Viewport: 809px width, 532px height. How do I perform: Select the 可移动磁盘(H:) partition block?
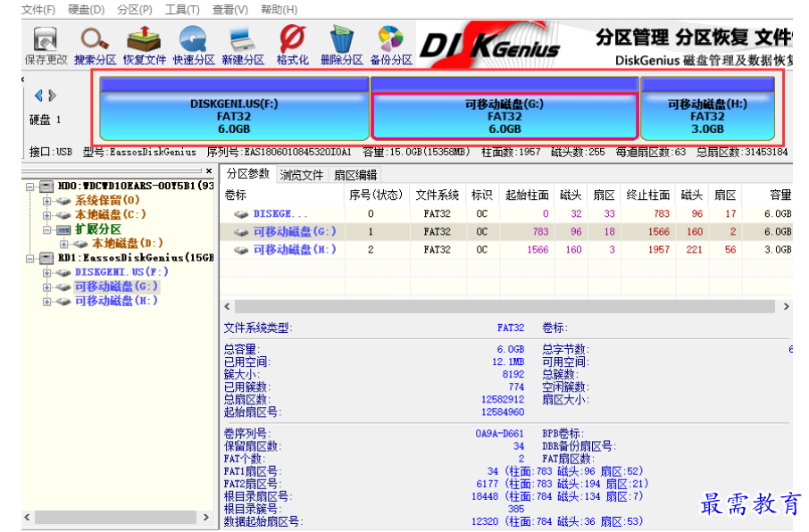[707, 116]
